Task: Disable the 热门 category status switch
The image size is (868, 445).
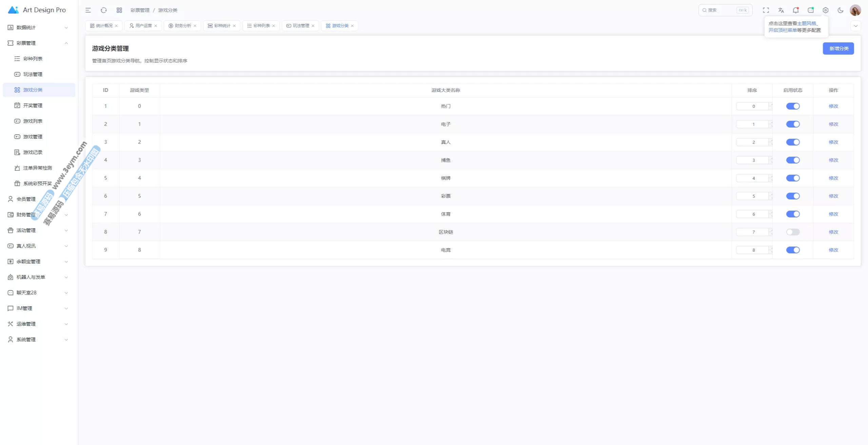Action: click(x=793, y=106)
